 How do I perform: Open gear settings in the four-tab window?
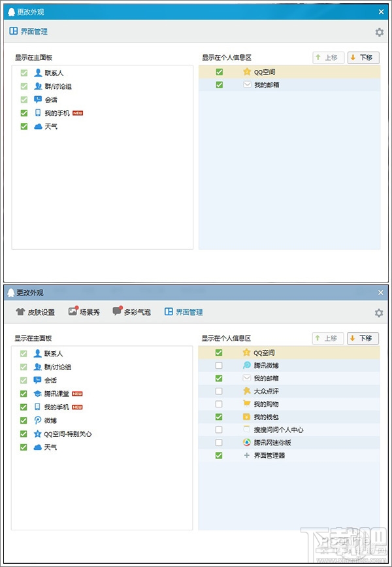(x=379, y=313)
